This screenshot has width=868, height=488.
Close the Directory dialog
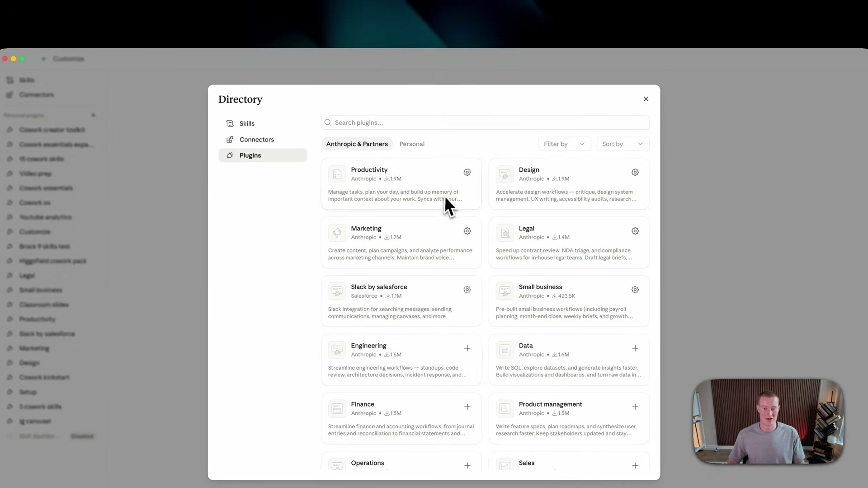pyautogui.click(x=646, y=99)
